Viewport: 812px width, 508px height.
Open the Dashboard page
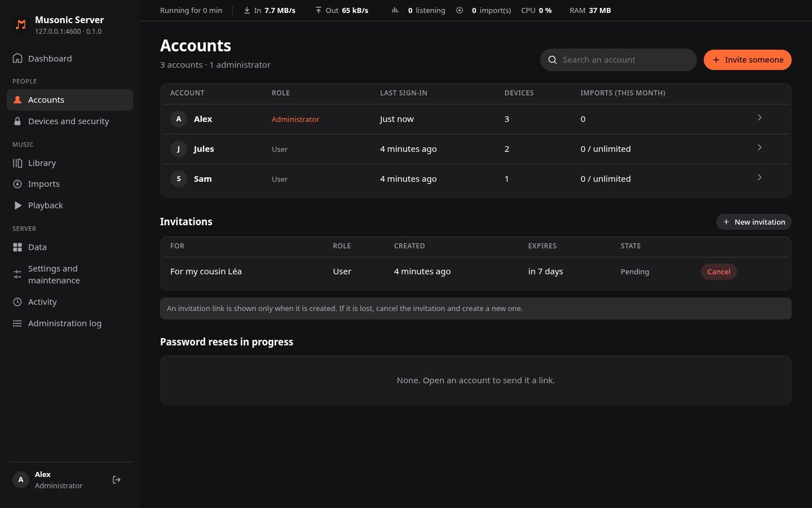coord(70,58)
